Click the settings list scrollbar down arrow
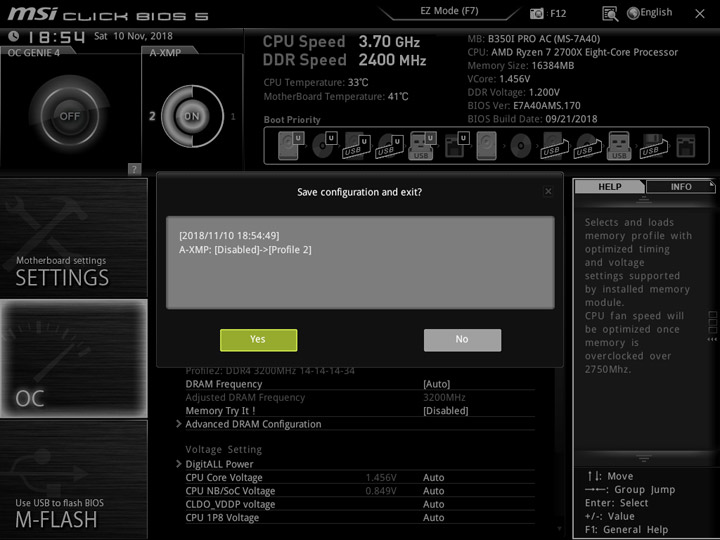Screen dimensions: 720x540 click(x=559, y=529)
